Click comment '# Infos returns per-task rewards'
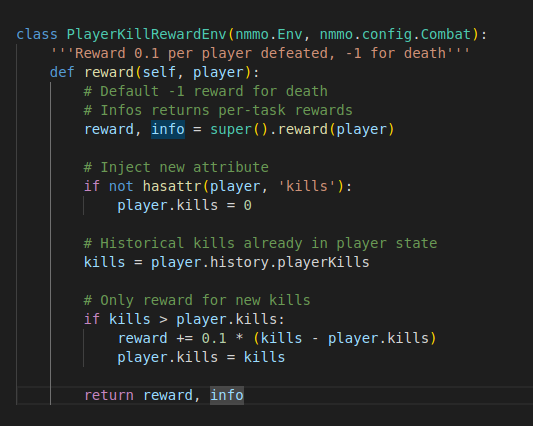 218,110
